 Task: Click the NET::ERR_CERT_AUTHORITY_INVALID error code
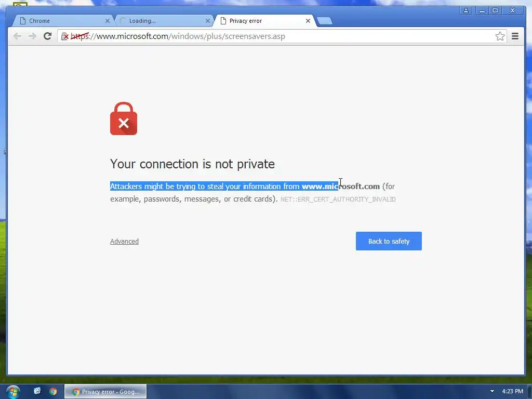(x=338, y=199)
